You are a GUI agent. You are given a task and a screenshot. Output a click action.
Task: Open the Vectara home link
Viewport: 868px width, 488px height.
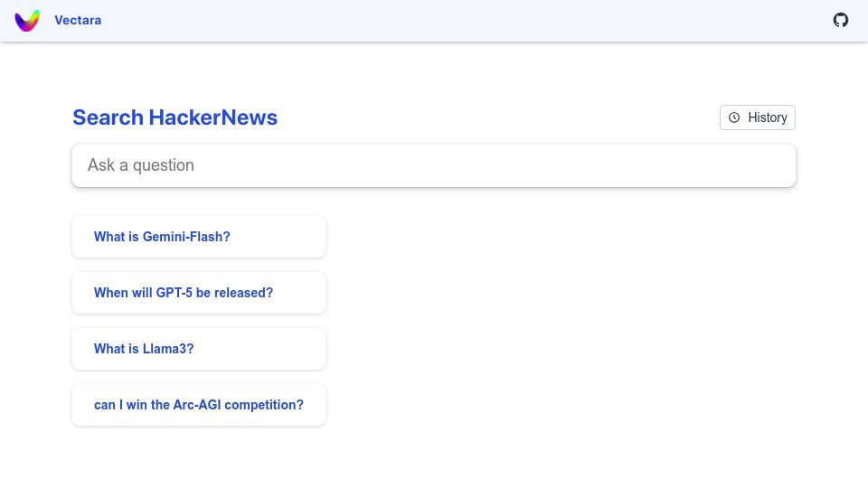point(78,21)
